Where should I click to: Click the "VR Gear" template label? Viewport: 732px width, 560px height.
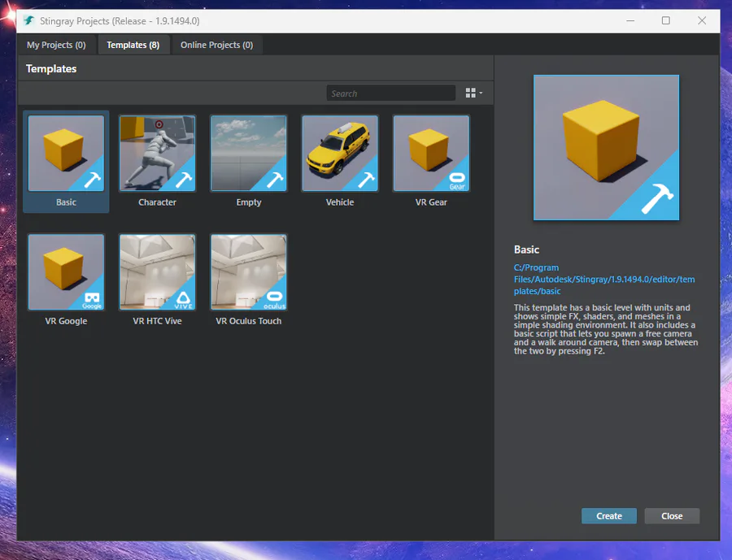click(431, 202)
